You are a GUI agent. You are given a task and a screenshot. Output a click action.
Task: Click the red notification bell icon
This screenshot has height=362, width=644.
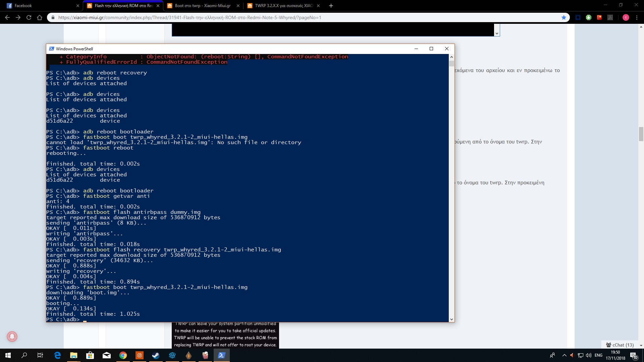12,336
